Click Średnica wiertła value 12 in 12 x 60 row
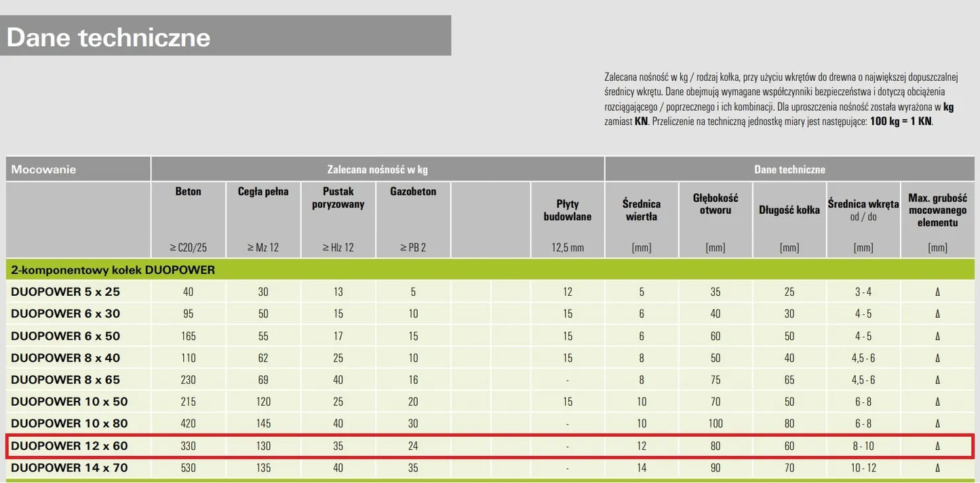 pos(642,446)
